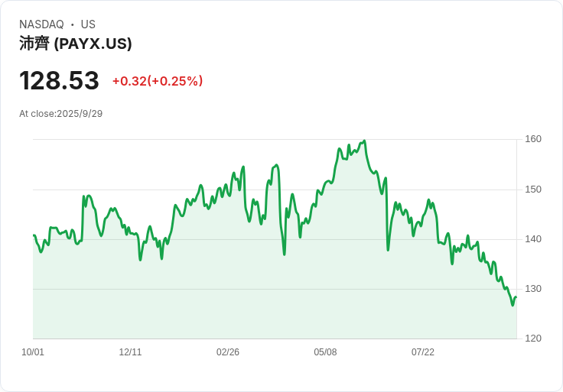Click the NASDAQ exchange label
Screen dimensions: 563x392
(x=41, y=24)
